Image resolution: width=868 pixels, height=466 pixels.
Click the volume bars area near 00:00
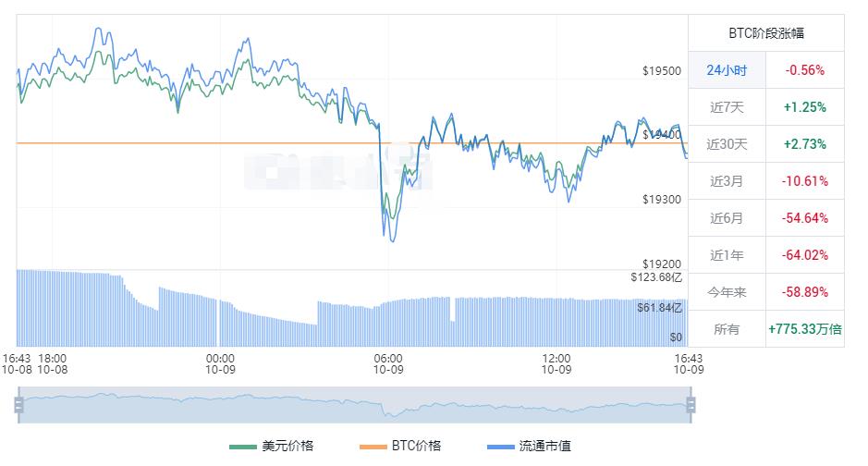tap(222, 319)
